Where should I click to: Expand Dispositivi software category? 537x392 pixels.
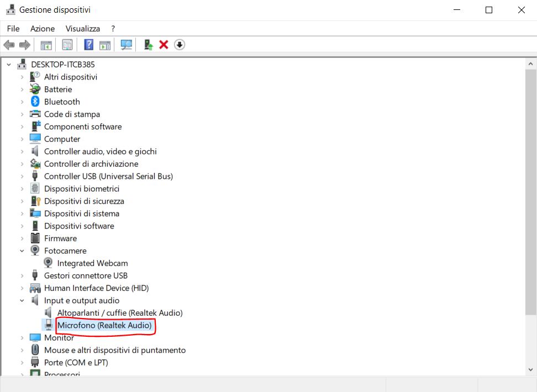[22, 226]
